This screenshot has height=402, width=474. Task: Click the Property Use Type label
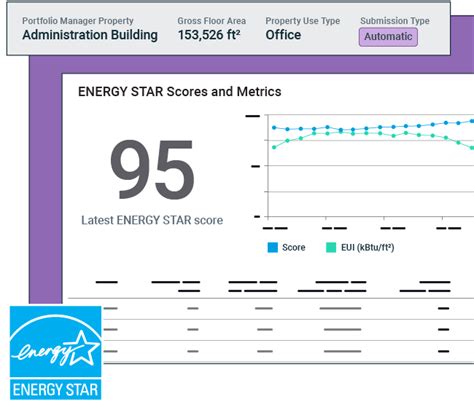303,21
